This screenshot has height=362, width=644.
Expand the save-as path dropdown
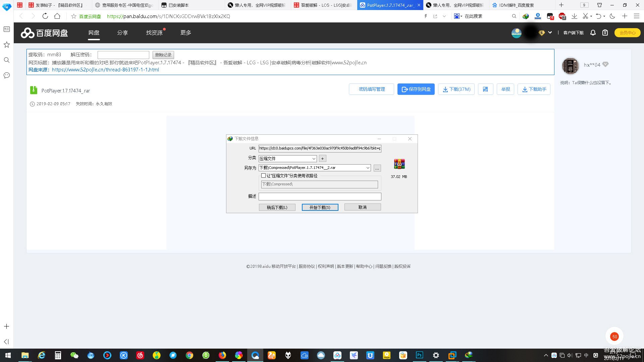pos(368,168)
